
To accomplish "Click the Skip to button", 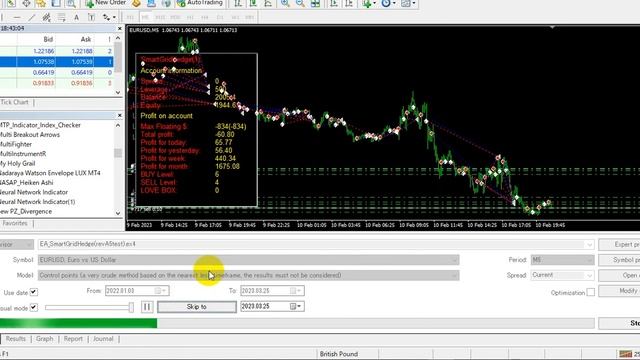I will (197, 307).
